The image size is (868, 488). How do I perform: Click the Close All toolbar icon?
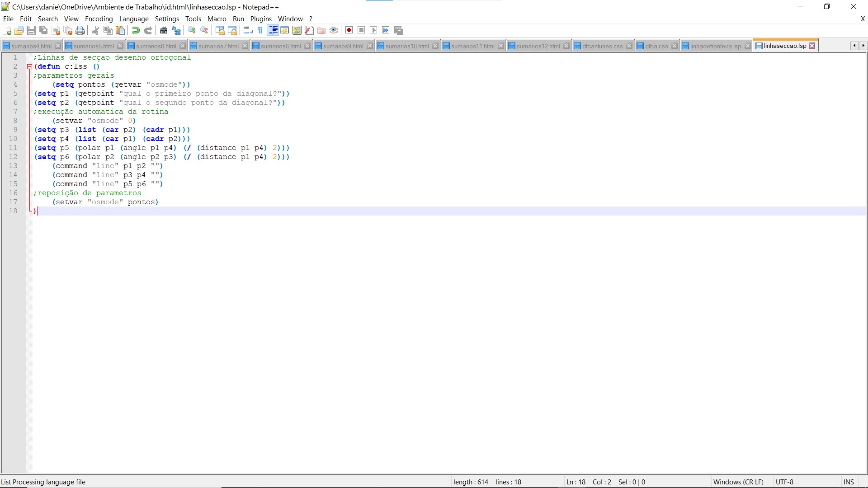pos(68,30)
